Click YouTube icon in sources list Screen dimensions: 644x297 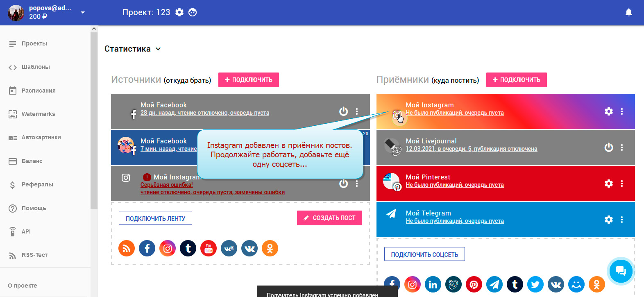[209, 248]
